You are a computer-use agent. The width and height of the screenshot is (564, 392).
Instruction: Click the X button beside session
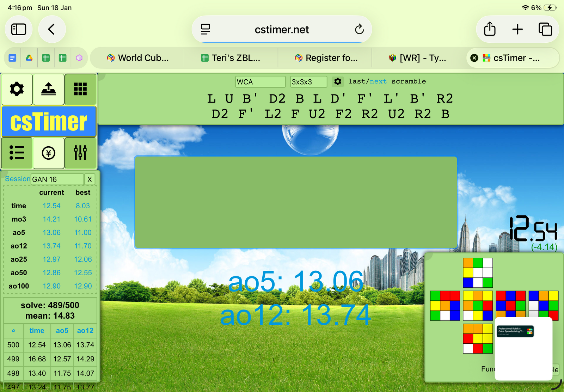[x=90, y=179]
